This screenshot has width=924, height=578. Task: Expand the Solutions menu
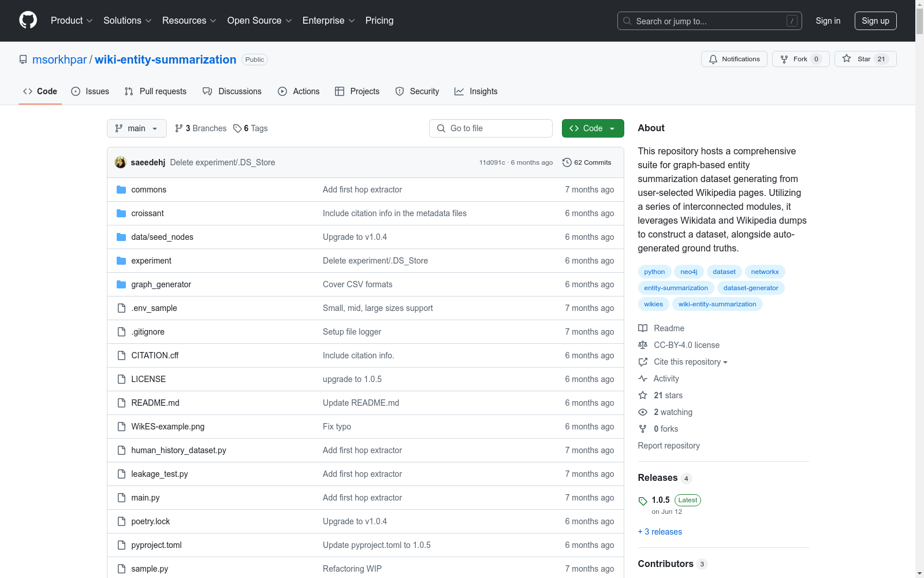[128, 20]
